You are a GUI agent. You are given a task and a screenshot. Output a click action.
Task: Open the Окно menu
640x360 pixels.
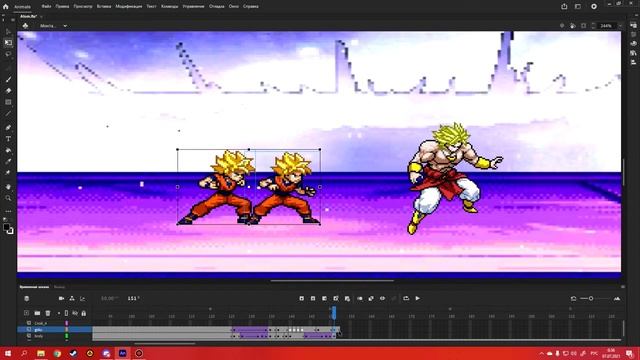(233, 7)
